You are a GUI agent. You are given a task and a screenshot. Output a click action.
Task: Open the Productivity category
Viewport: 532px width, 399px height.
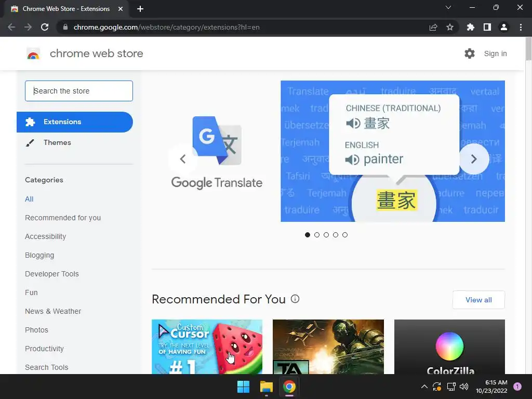tap(44, 349)
